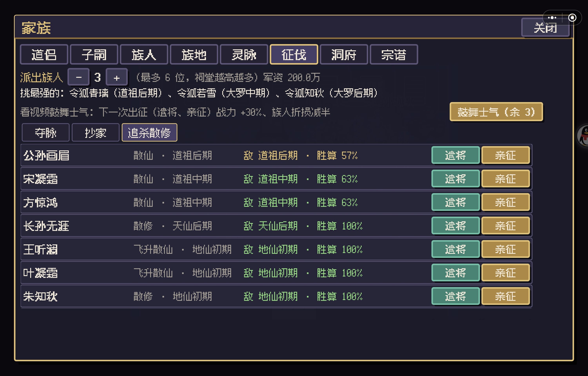The image size is (588, 376).
Task: Select the 洞府 tab
Action: pyautogui.click(x=344, y=54)
